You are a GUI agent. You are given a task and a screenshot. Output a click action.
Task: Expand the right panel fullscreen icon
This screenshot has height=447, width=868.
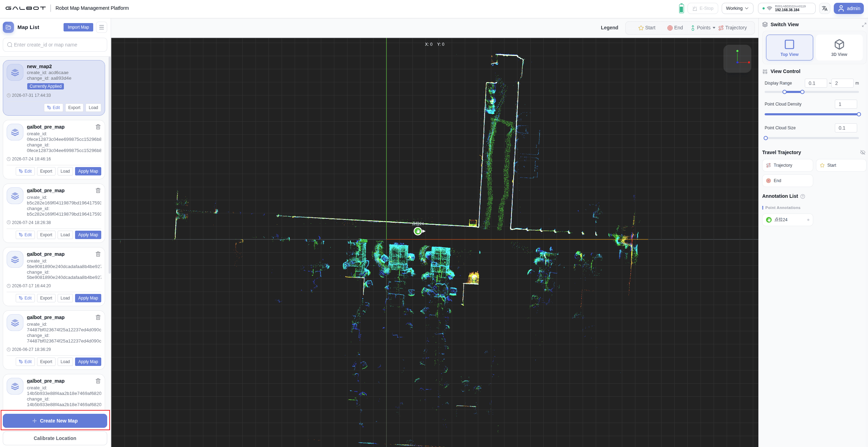(864, 25)
